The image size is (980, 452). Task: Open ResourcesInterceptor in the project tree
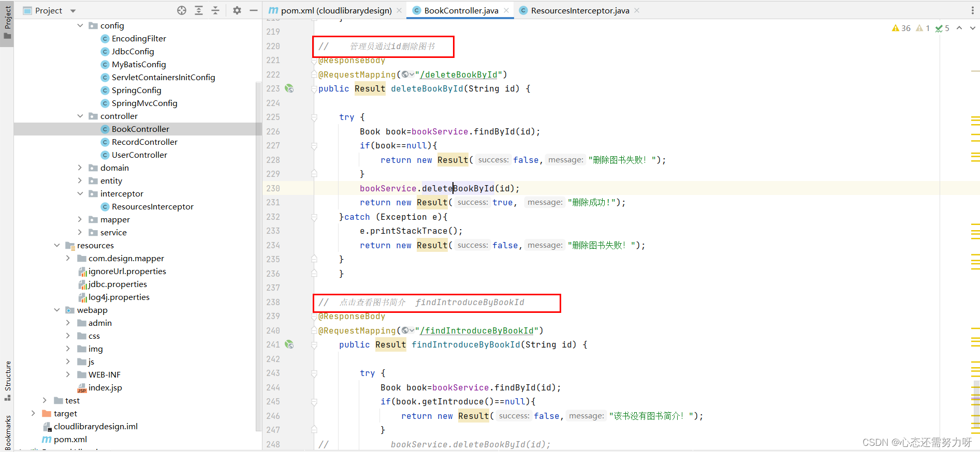[152, 207]
